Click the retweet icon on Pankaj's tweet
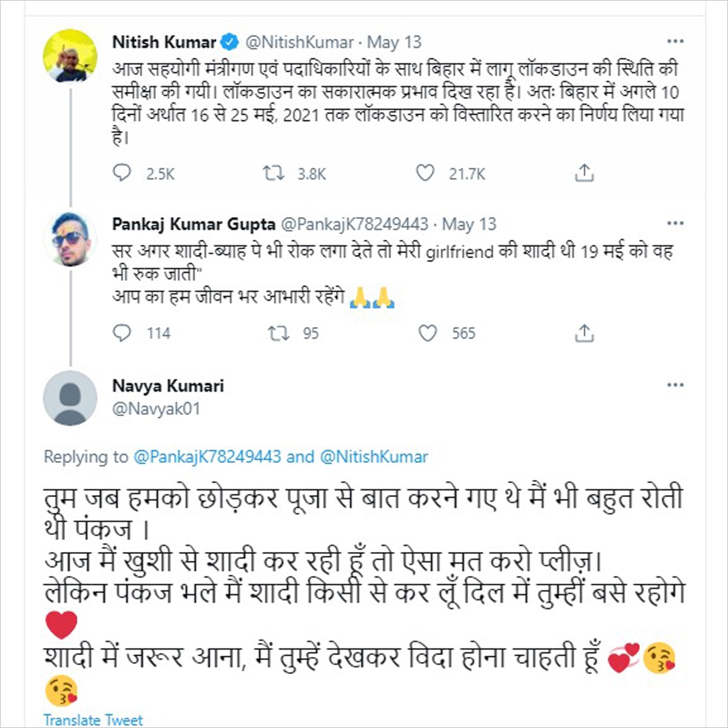Image resolution: width=728 pixels, height=728 pixels. coord(279,332)
